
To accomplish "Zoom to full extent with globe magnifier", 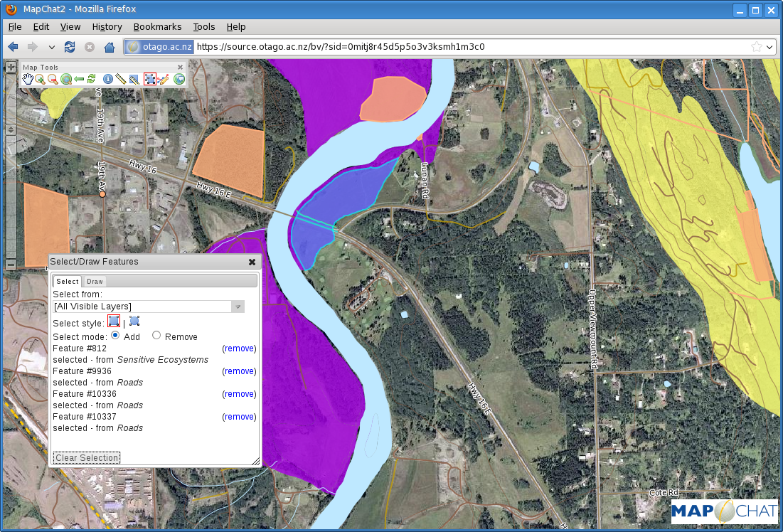I will [66, 79].
